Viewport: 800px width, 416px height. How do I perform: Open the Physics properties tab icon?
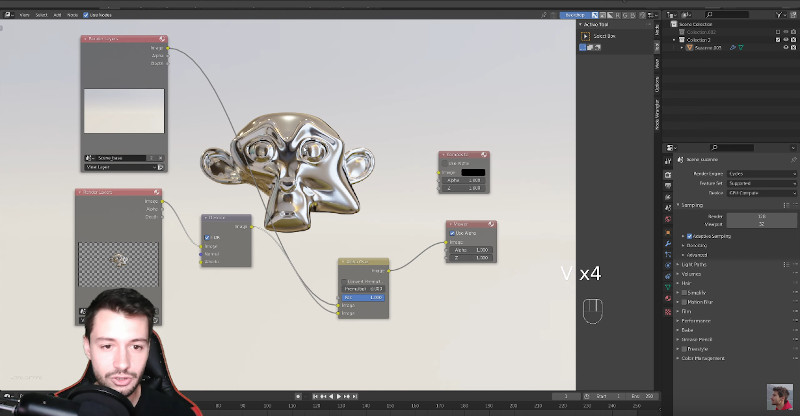(668, 265)
